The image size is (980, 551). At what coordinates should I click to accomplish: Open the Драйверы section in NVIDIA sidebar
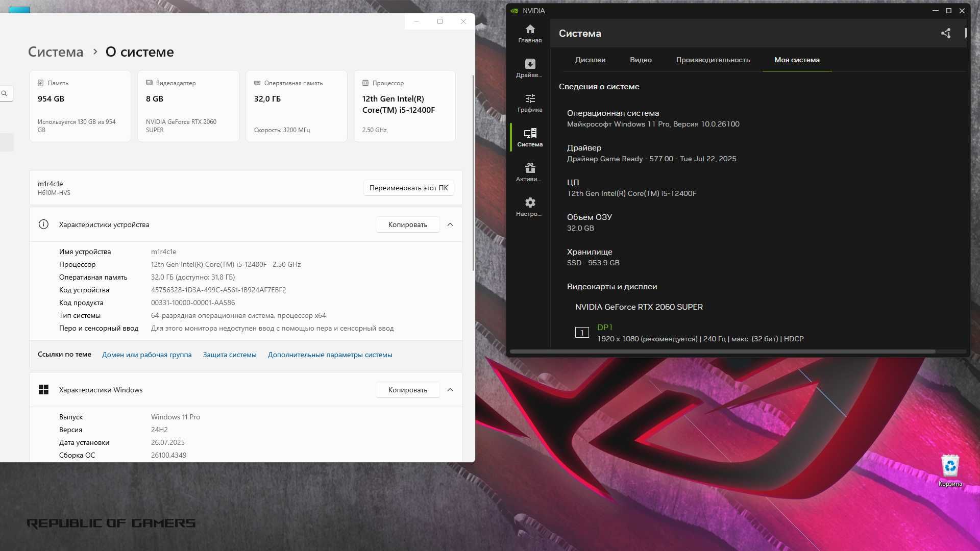click(530, 68)
